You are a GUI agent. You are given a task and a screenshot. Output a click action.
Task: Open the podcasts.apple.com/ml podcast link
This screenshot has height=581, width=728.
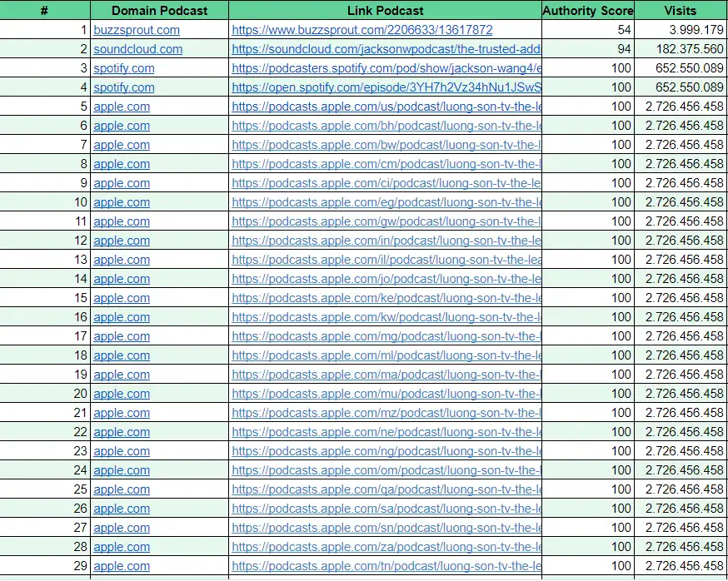coord(386,355)
